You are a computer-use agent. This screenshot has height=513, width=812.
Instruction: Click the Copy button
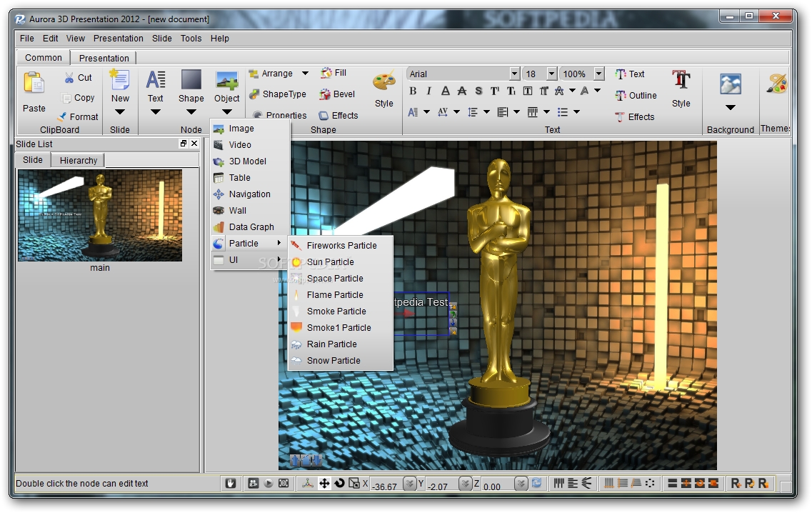coord(78,98)
